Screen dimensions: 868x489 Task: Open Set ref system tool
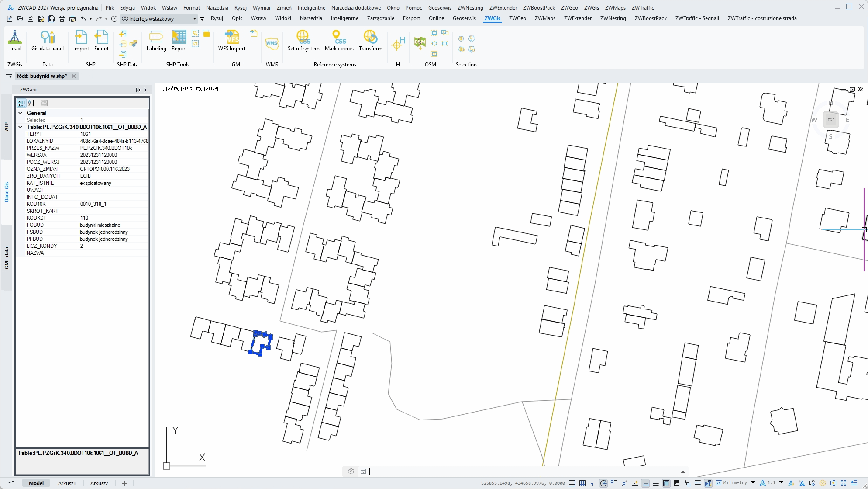(303, 40)
